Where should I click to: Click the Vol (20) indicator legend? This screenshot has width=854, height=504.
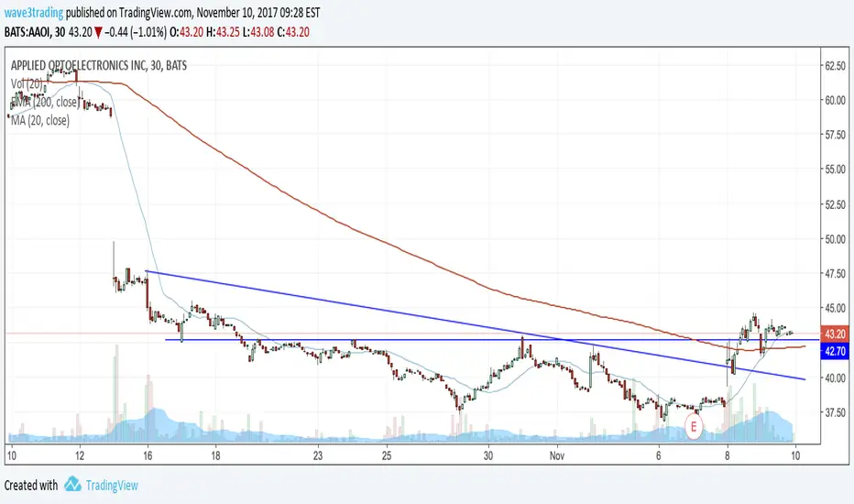click(x=27, y=84)
